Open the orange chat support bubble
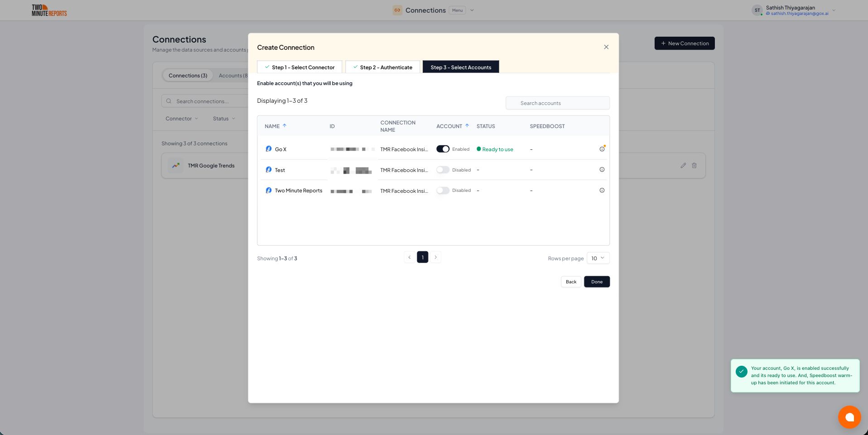 click(x=849, y=417)
